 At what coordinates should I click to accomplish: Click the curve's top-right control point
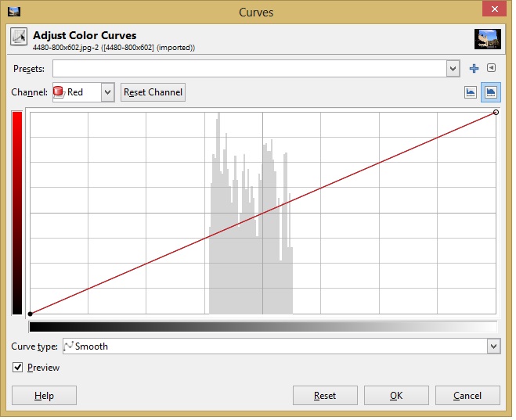(496, 113)
